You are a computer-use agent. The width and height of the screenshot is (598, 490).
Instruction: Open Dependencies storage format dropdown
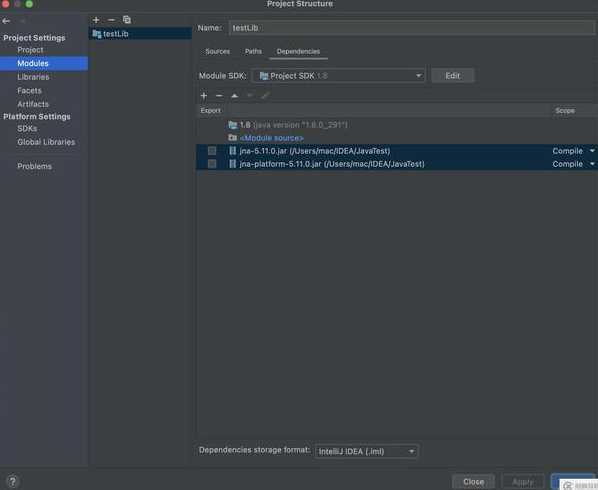367,451
